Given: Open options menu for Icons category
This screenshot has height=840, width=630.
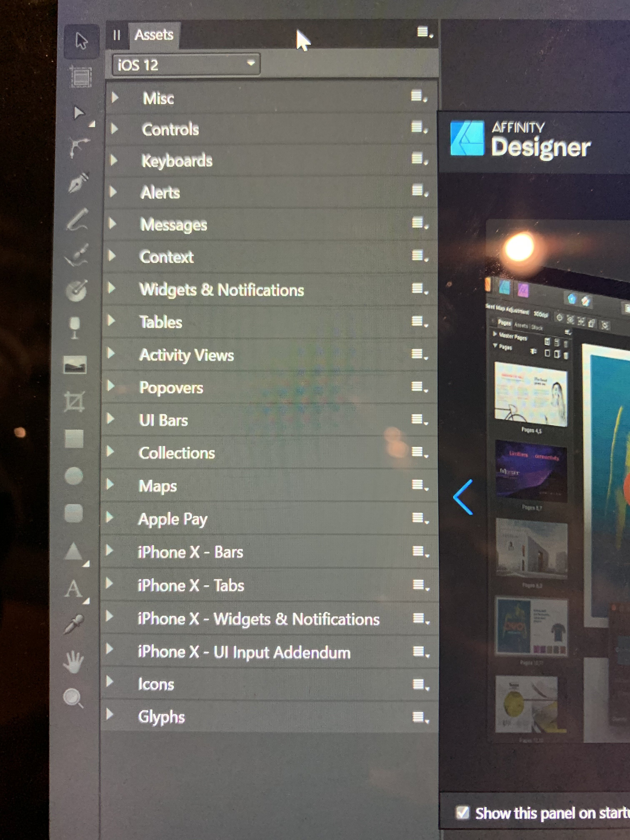Looking at the screenshot, I should tap(421, 685).
